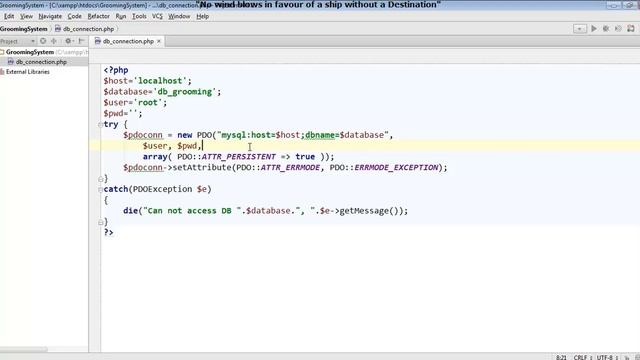Viewport: 640px width, 360px height.
Task: Open the Tools menu
Action: click(x=139, y=16)
